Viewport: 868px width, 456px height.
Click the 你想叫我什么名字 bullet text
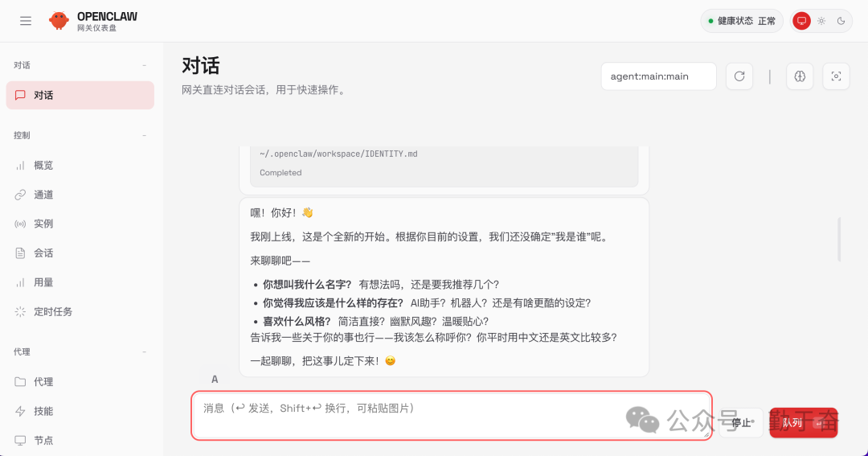tap(307, 285)
